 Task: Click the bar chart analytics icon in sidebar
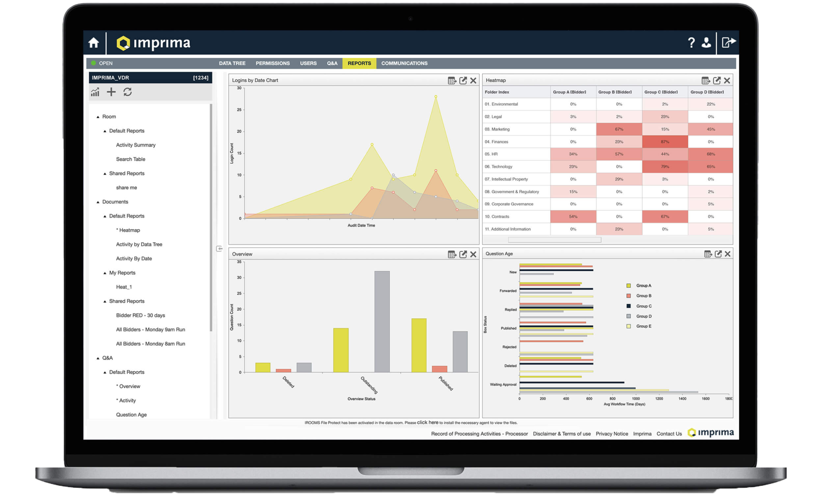click(x=95, y=92)
